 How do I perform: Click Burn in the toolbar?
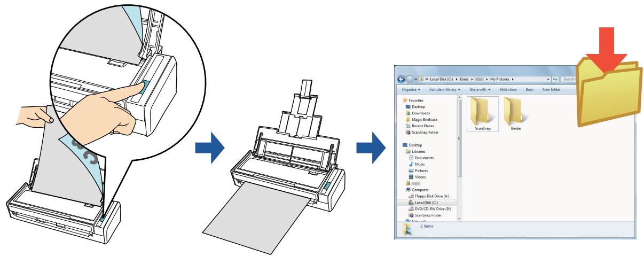tap(530, 89)
